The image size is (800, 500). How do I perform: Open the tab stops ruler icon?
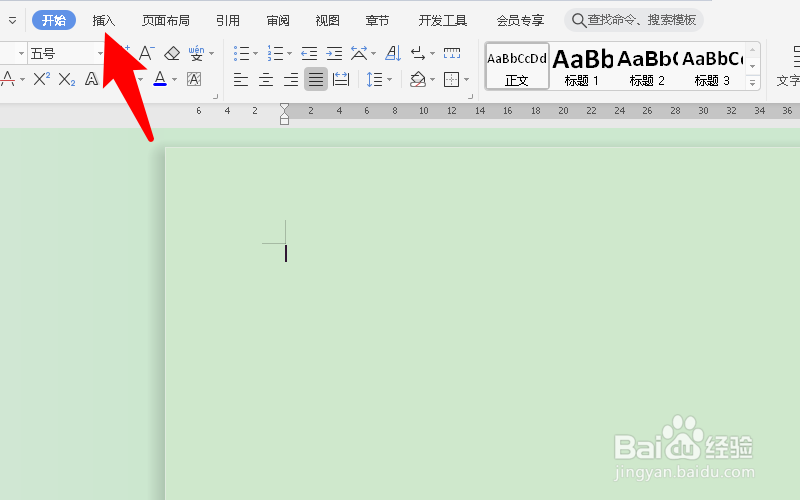452,53
